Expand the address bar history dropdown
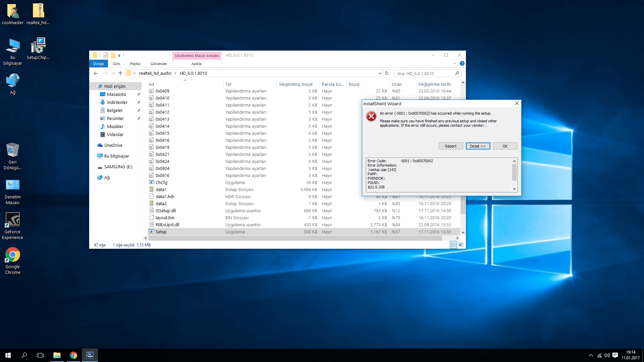Viewport: 644px width, 362px height. [x=380, y=73]
